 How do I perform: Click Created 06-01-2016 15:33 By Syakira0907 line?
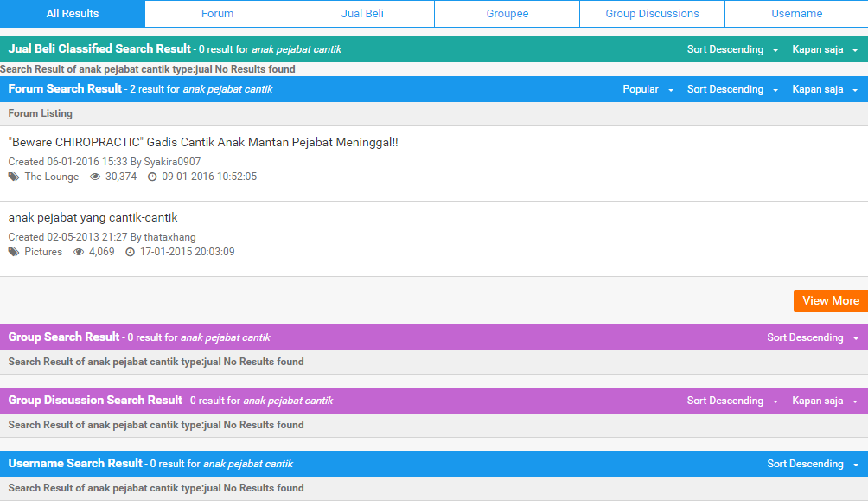point(104,161)
